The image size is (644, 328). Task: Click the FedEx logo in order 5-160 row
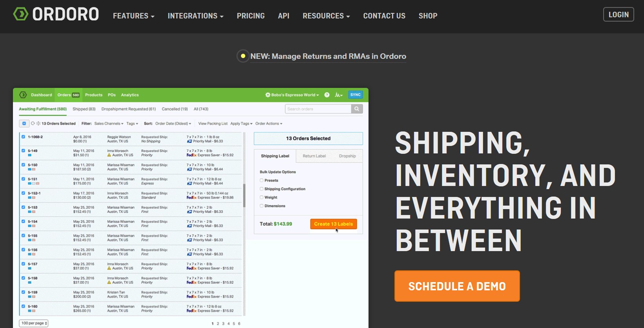[x=192, y=311]
